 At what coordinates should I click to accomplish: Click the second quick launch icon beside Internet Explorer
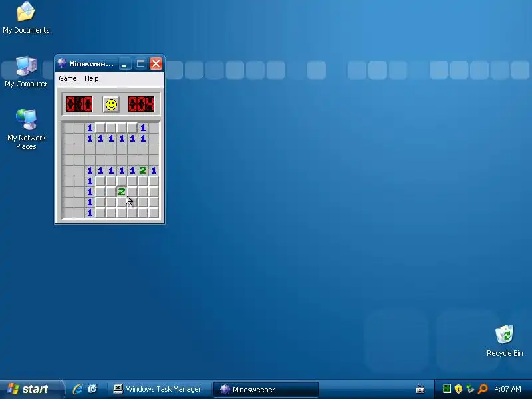(x=92, y=389)
